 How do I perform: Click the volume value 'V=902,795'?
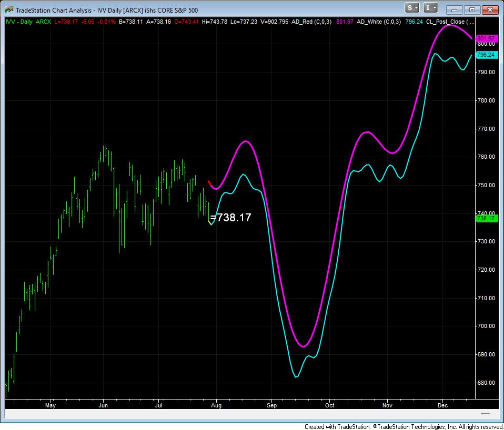274,22
